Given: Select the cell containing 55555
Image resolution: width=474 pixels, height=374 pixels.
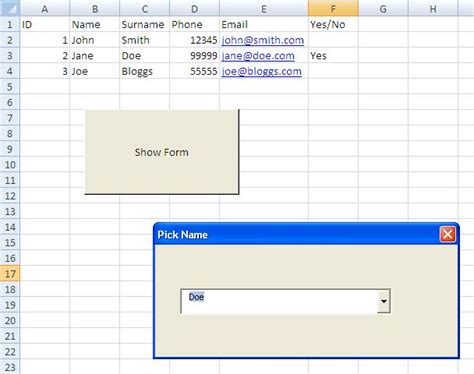Looking at the screenshot, I should [194, 71].
